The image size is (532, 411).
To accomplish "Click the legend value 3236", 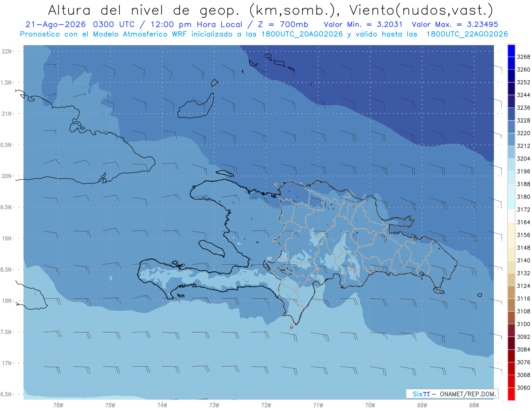I will [x=524, y=108].
